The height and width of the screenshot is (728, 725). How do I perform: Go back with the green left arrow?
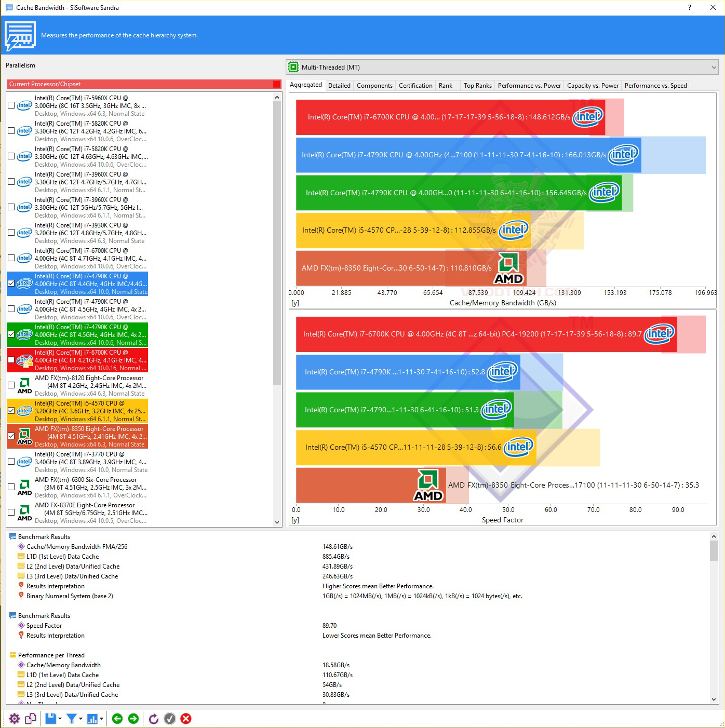click(x=117, y=719)
